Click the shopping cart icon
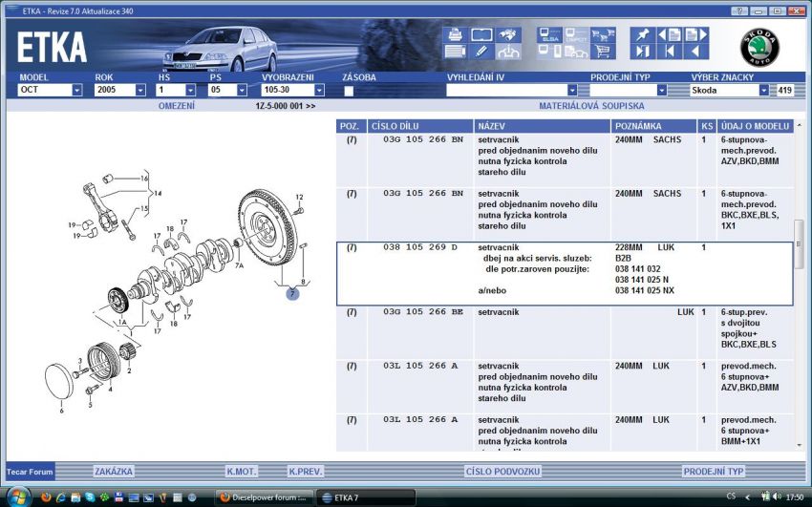The width and height of the screenshot is (812, 507). (603, 51)
